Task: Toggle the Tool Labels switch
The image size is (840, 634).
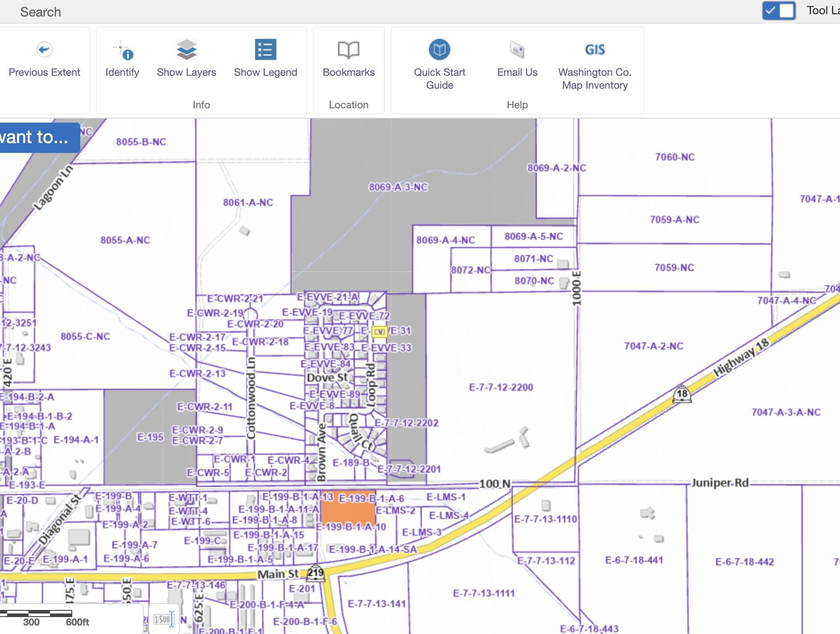Action: [x=778, y=11]
